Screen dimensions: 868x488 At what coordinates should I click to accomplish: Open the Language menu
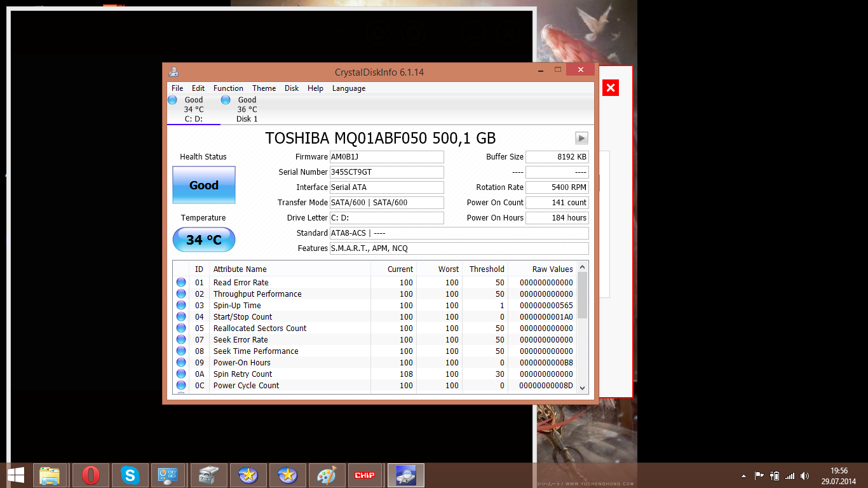349,88
